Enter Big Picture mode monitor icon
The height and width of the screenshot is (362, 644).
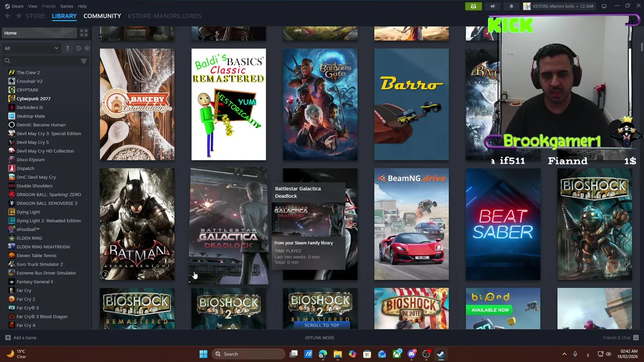pyautogui.click(x=604, y=6)
